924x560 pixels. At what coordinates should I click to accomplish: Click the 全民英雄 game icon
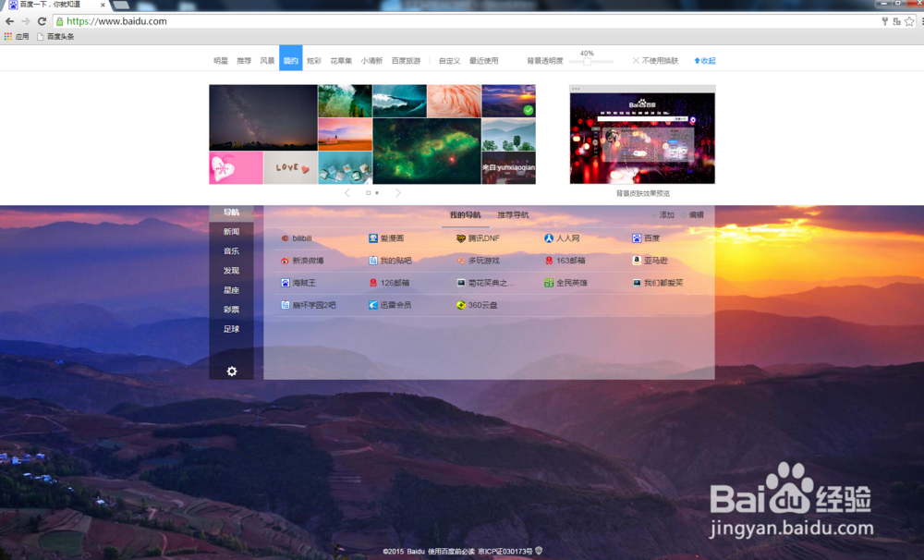pos(549,283)
